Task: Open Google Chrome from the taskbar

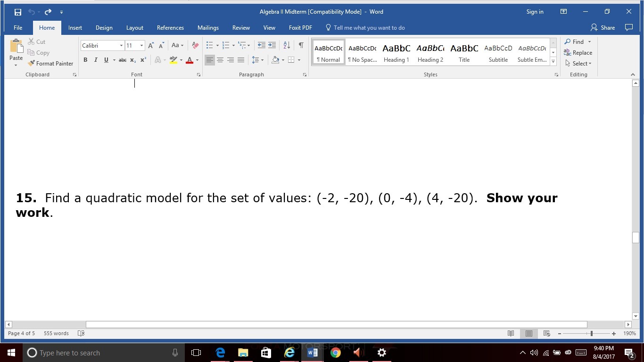Action: [336, 353]
